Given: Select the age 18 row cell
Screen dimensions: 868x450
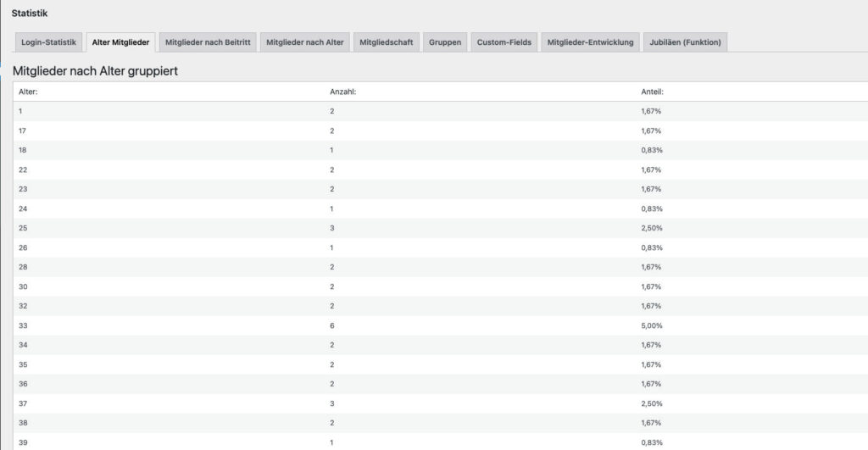Looking at the screenshot, I should point(24,150).
